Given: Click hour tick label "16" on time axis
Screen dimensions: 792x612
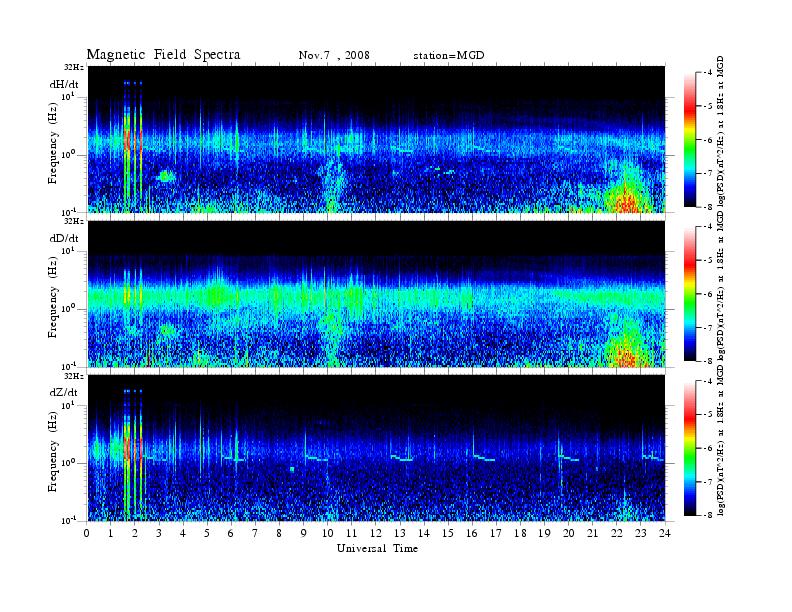Looking at the screenshot, I should pos(472,533).
